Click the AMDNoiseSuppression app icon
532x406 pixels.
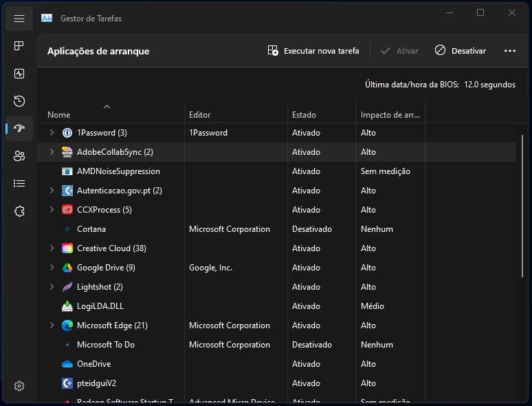click(67, 171)
